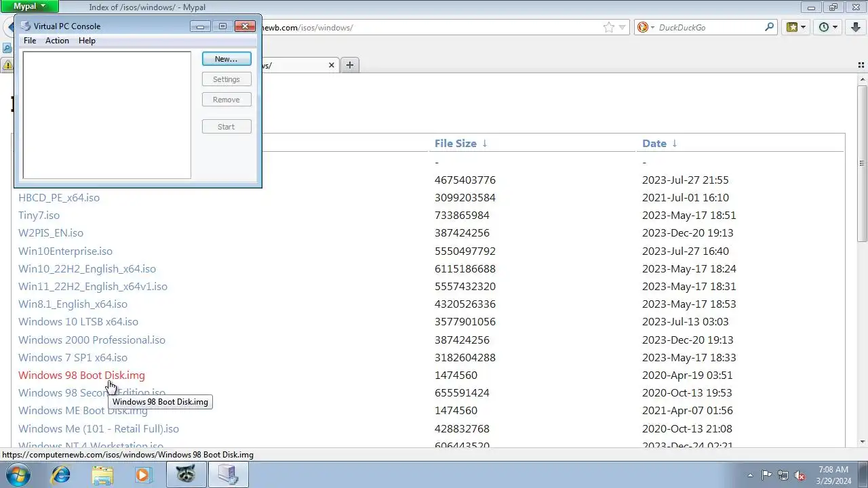Open Windows 7 SP1 x64.iso link
The height and width of the screenshot is (488, 868).
point(73,358)
